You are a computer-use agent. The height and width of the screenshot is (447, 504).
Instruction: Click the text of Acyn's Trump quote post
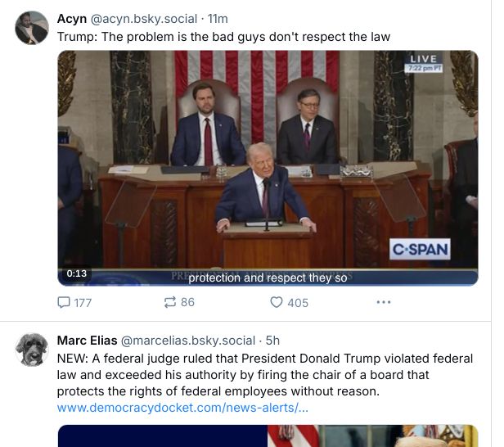pos(223,37)
